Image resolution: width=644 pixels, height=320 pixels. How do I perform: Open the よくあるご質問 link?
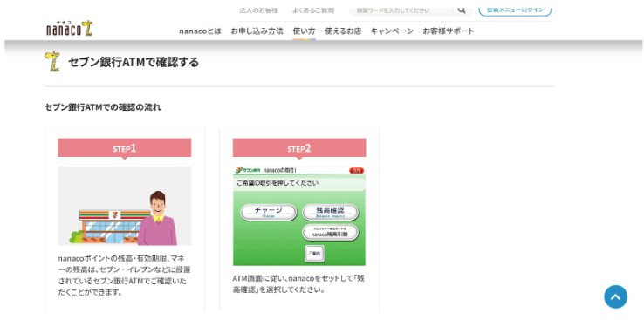coord(313,10)
